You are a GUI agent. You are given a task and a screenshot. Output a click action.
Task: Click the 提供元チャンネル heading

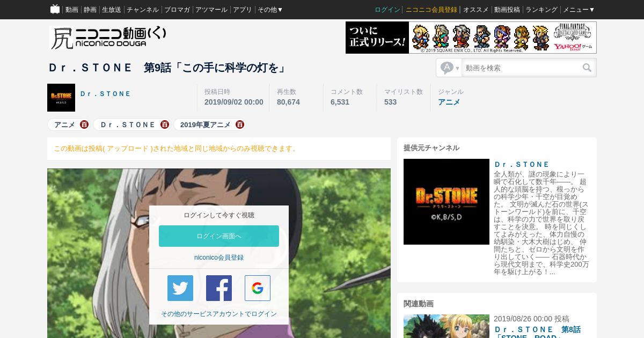coord(431,148)
